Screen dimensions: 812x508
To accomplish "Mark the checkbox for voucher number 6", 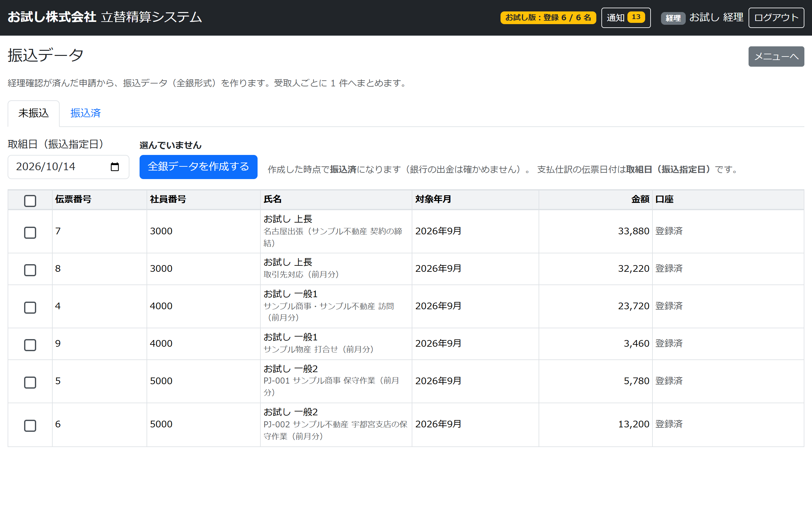I will point(30,425).
